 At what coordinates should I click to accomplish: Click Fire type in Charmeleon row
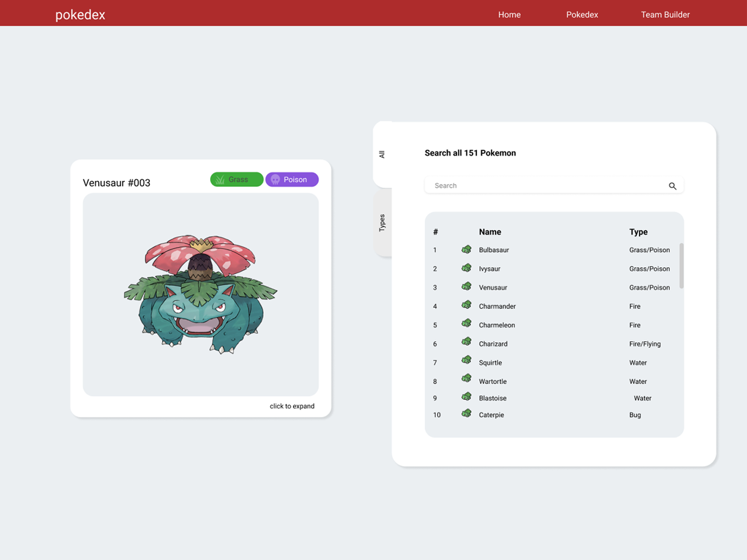coord(635,325)
